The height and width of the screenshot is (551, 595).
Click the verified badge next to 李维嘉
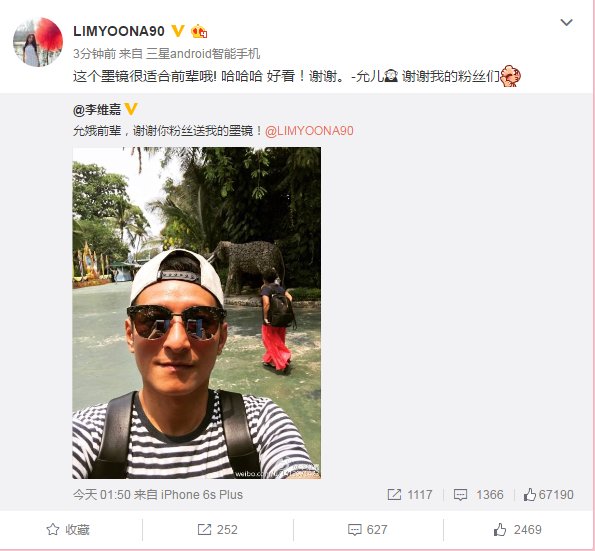click(x=131, y=109)
